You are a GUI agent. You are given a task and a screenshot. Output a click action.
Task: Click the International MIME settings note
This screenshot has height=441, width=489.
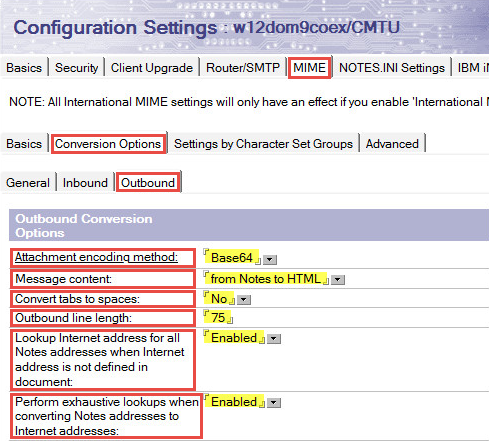click(249, 102)
